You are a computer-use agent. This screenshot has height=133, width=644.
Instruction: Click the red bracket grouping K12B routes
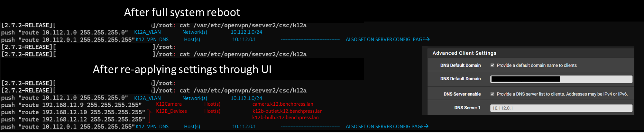pyautogui.click(x=150, y=116)
